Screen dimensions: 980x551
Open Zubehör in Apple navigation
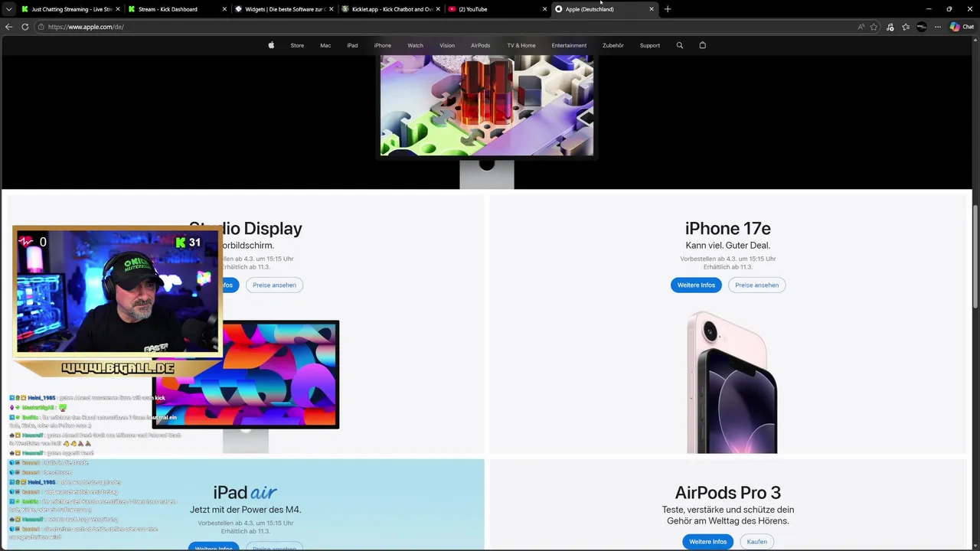coord(613,45)
